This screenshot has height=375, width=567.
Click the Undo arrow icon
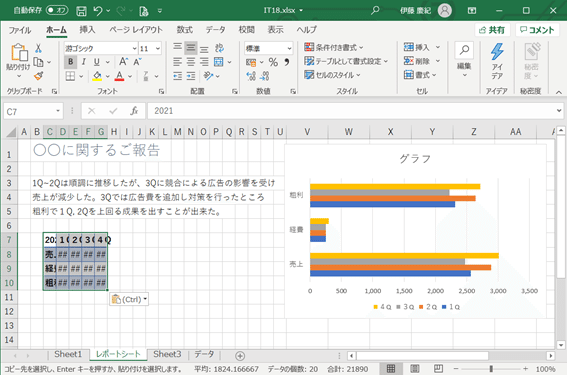click(x=98, y=11)
